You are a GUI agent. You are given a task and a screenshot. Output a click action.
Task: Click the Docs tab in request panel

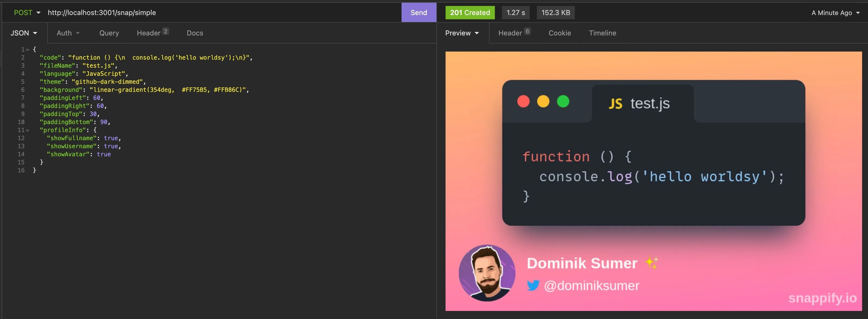[195, 32]
